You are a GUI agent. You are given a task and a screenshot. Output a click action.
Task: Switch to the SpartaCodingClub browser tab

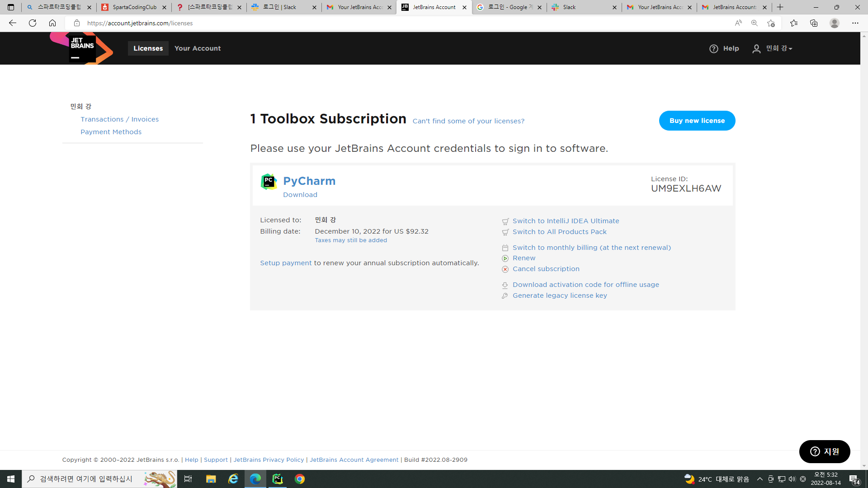click(134, 7)
